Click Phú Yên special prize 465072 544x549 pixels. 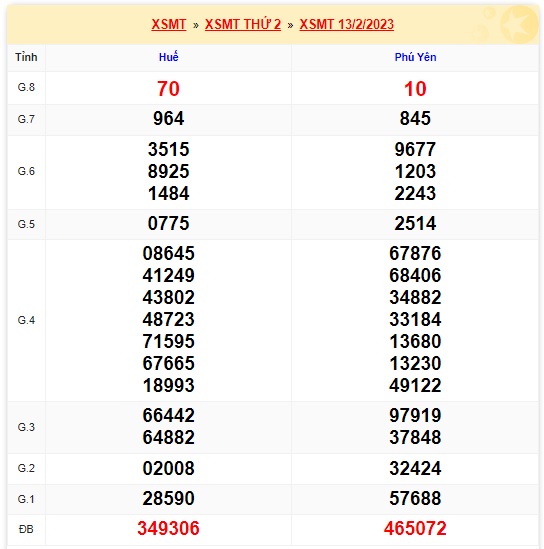point(415,529)
